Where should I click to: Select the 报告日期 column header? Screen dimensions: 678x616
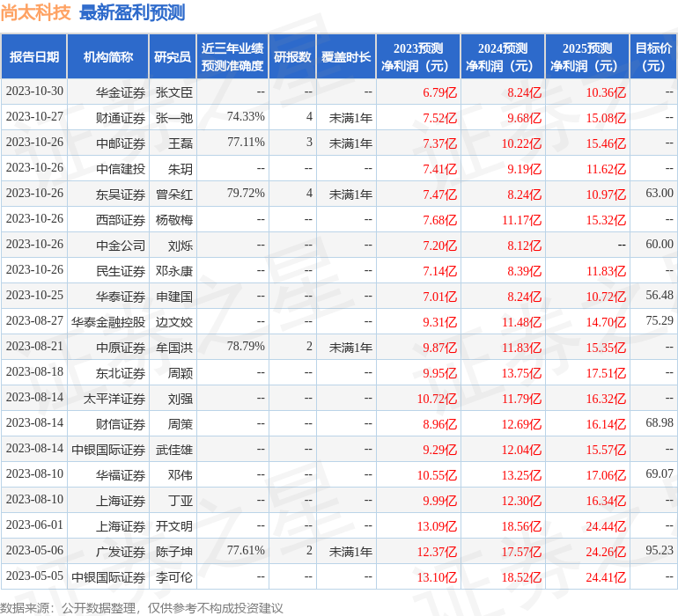point(34,56)
